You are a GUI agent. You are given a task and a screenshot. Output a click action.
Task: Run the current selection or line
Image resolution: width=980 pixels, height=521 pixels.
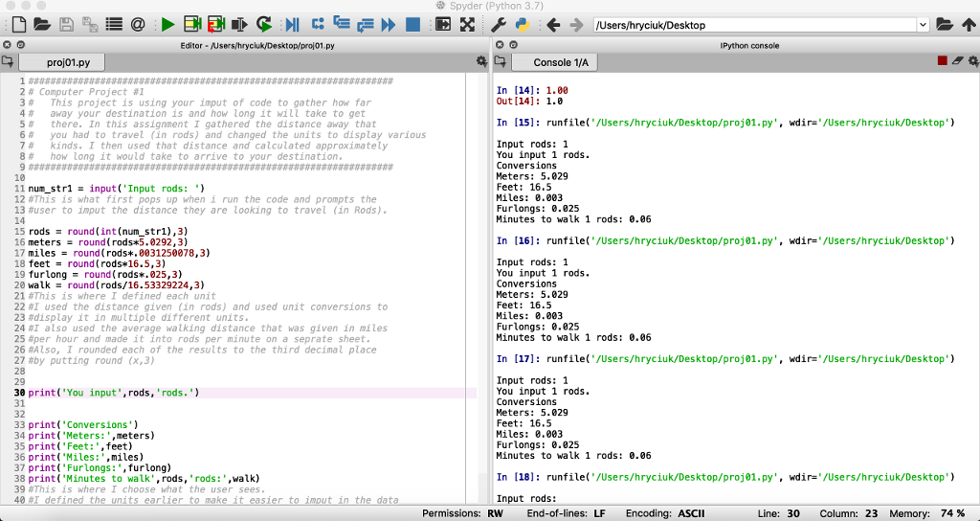point(239,24)
